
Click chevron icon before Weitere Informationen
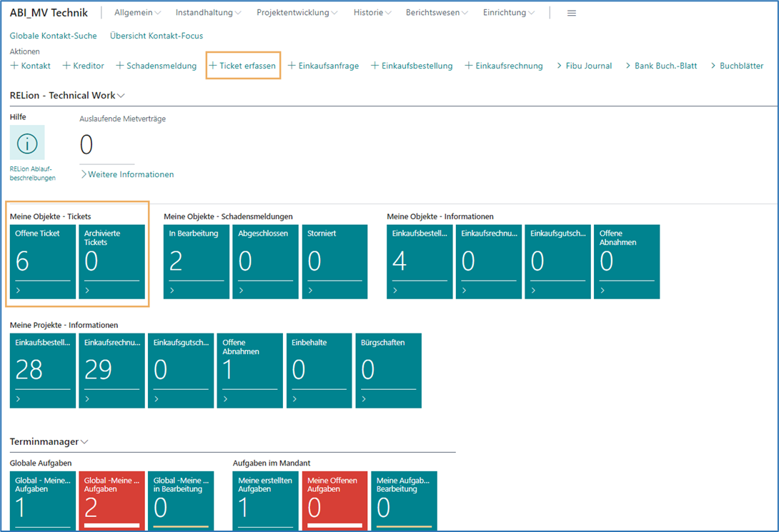[84, 174]
